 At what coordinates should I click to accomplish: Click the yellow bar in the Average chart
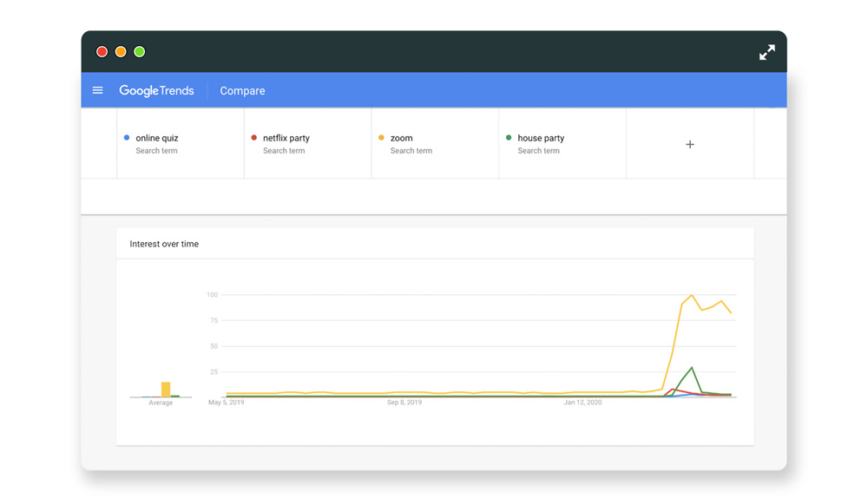[166, 390]
